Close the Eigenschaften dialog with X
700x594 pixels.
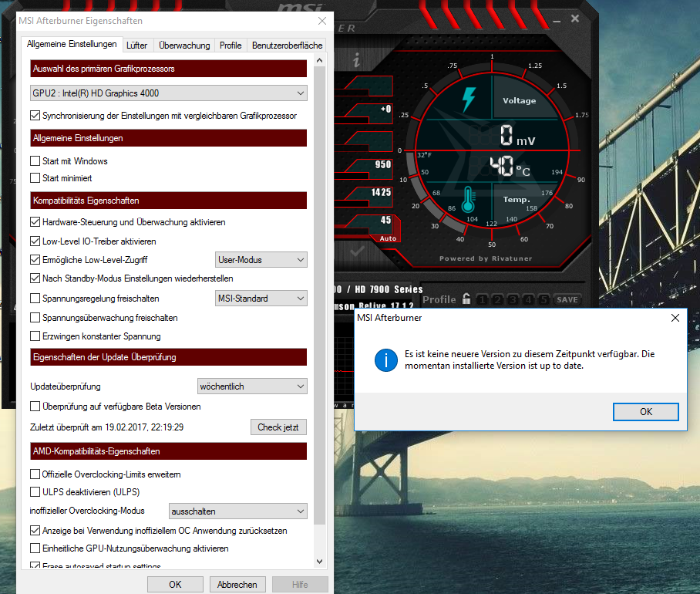click(322, 21)
